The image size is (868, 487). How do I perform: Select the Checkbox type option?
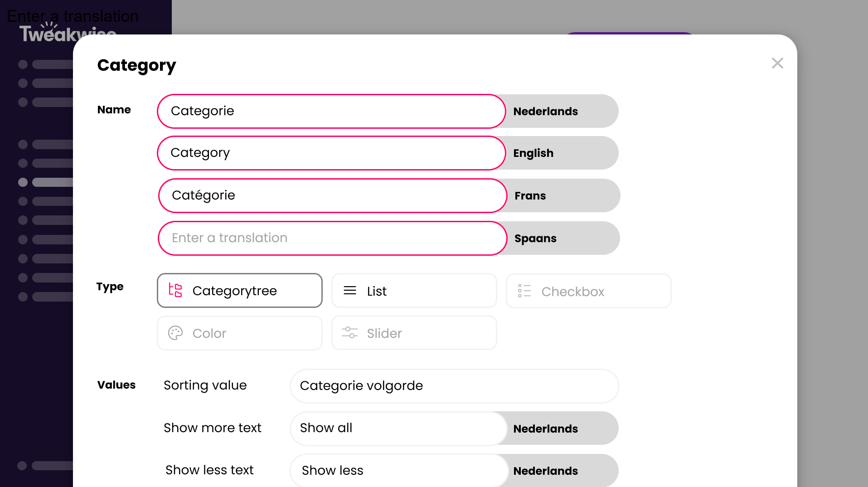click(x=589, y=291)
